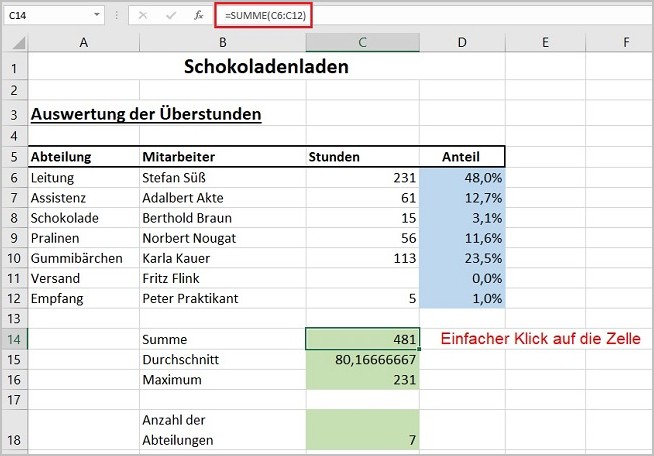Click the hours value 113
654x456 pixels.
point(362,258)
